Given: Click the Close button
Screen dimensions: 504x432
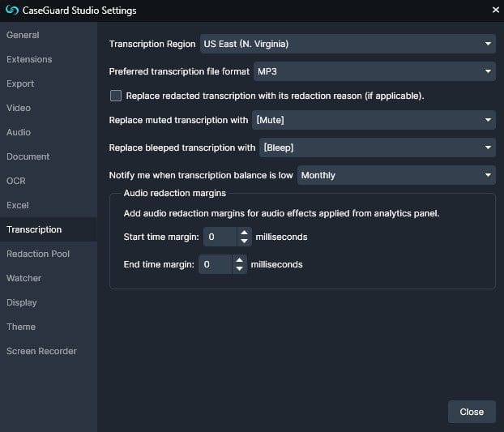Looking at the screenshot, I should 472,412.
